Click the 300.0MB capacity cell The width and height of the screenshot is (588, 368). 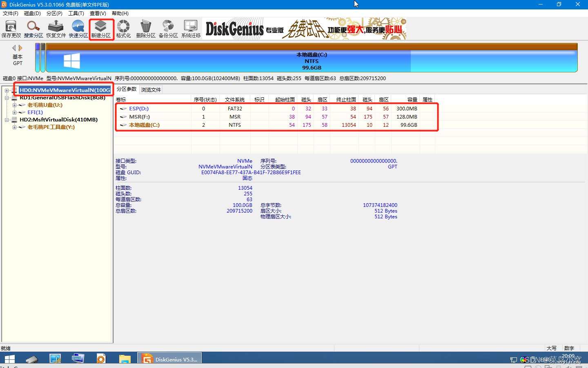point(407,109)
